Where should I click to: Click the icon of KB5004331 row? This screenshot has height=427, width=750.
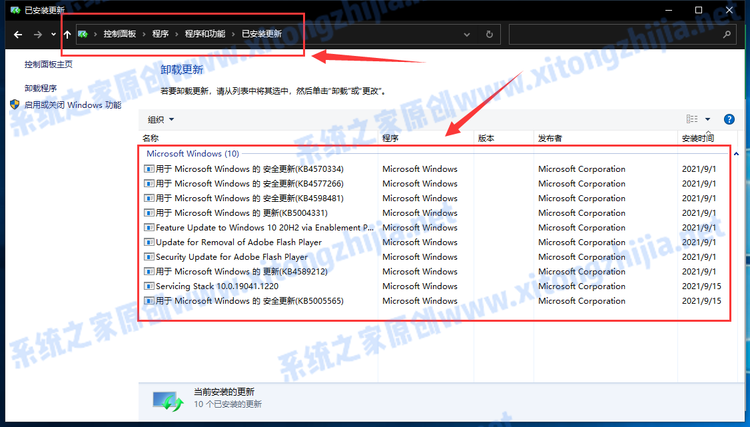pos(149,213)
